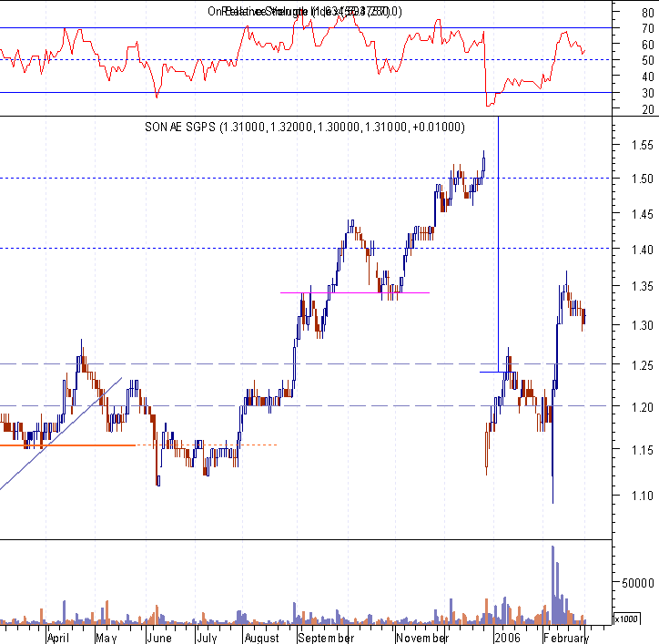Image resolution: width=659 pixels, height=644 pixels.
Task: Click the 70 level on RSI scale
Action: [648, 28]
